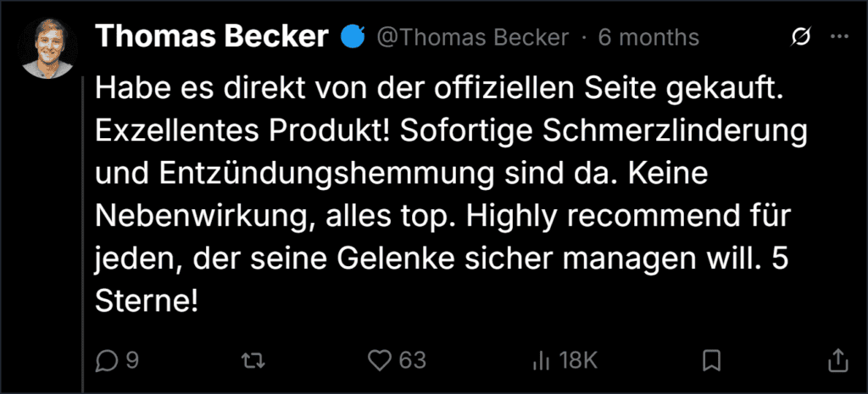Click the reply speech bubble icon

(x=106, y=361)
